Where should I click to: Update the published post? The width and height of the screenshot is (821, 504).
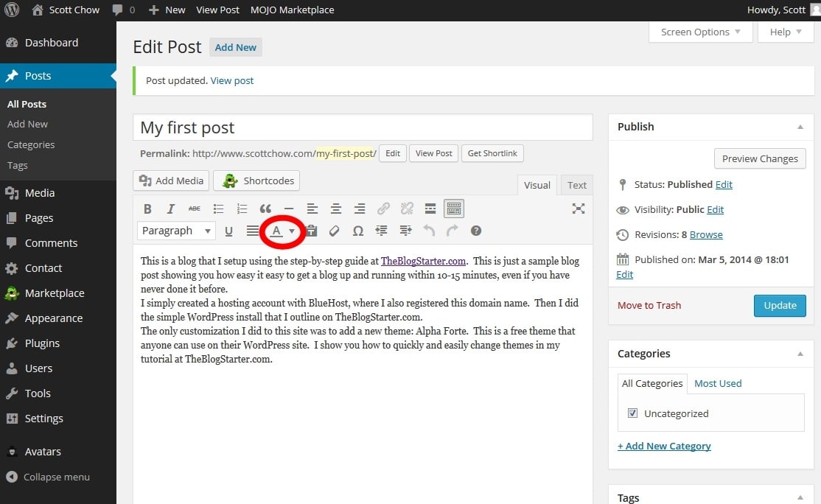click(780, 304)
